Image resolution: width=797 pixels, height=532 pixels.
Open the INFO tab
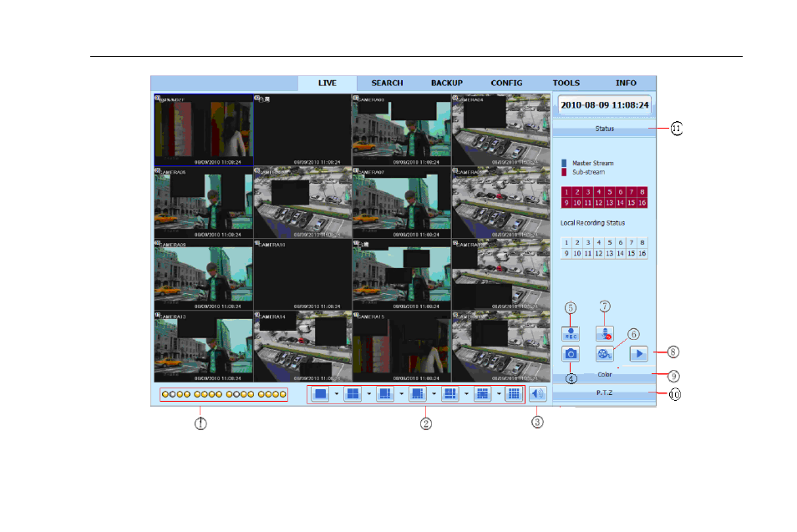click(x=626, y=84)
